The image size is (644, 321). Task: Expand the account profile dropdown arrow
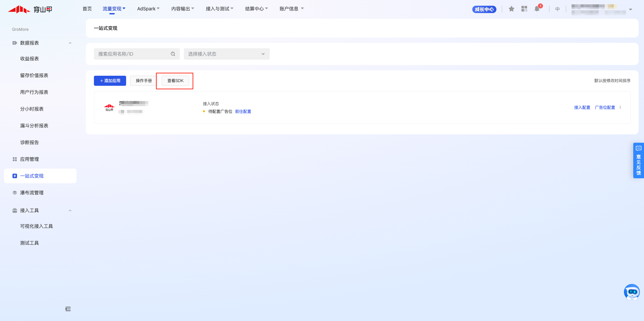pos(631,9)
